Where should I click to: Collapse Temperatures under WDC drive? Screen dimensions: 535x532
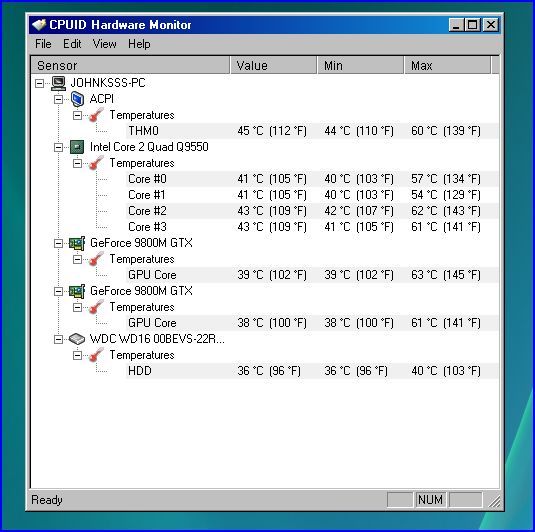coord(78,356)
